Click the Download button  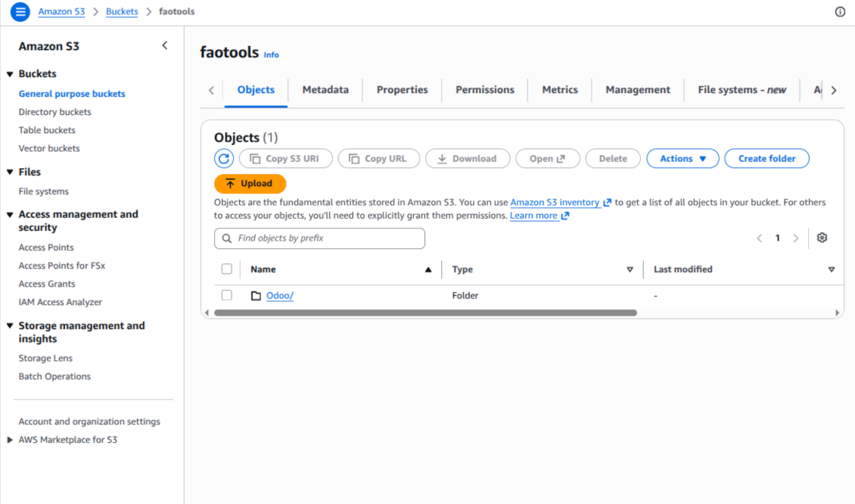click(468, 159)
